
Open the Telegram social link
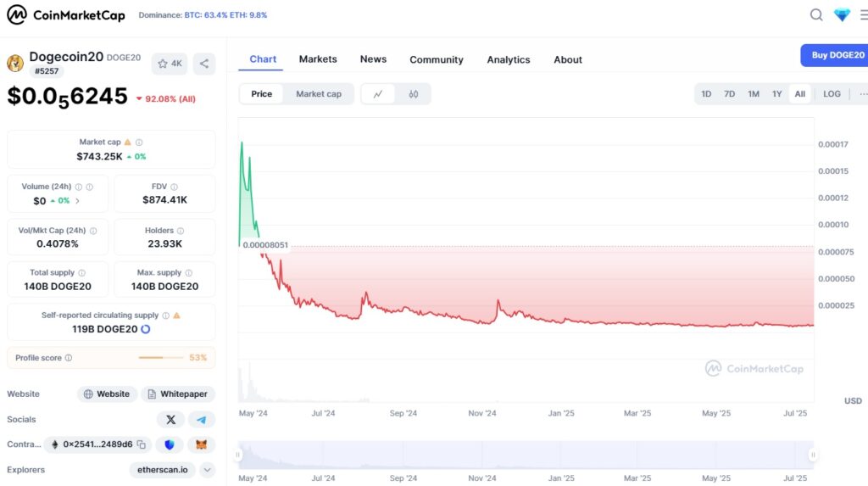click(201, 419)
